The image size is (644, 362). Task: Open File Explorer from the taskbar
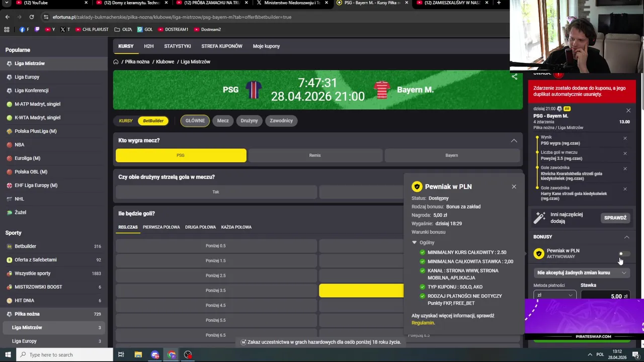click(x=138, y=354)
